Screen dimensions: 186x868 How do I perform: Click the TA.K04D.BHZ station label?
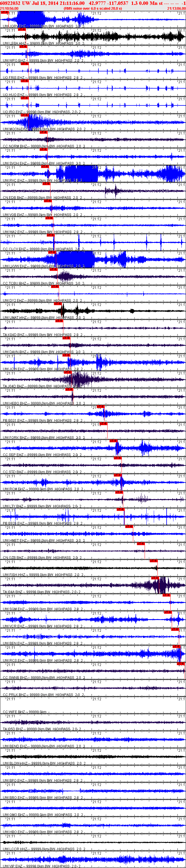pyautogui.click(x=43, y=335)
